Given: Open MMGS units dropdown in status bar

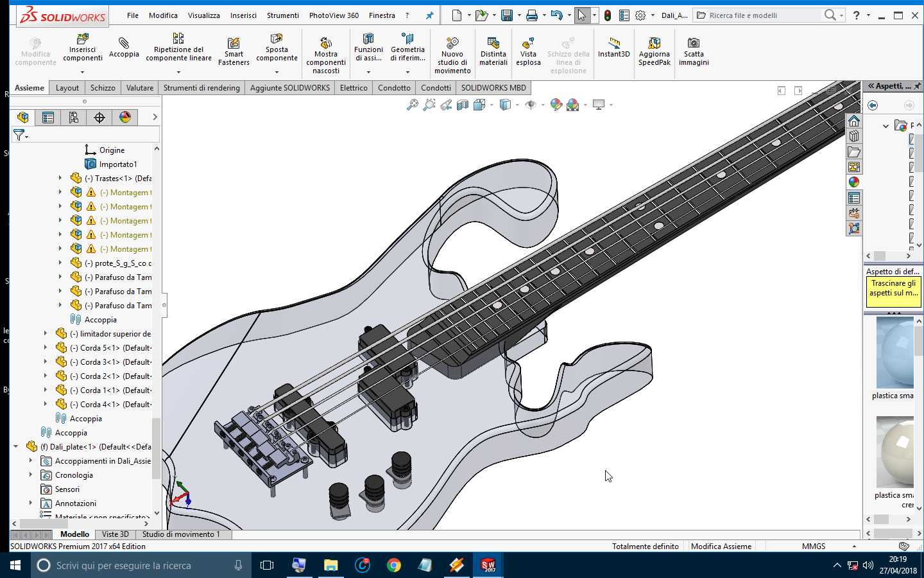Looking at the screenshot, I should click(854, 547).
